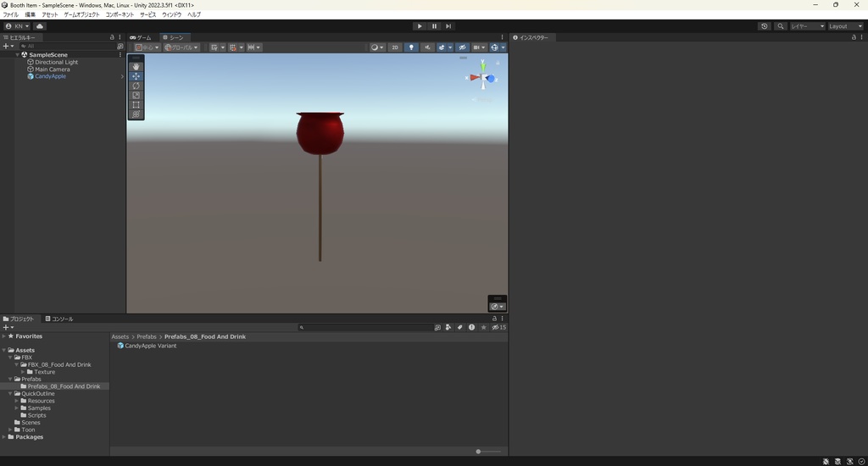This screenshot has height=466, width=868.
Task: Toggle 2D view mode
Action: coord(395,47)
